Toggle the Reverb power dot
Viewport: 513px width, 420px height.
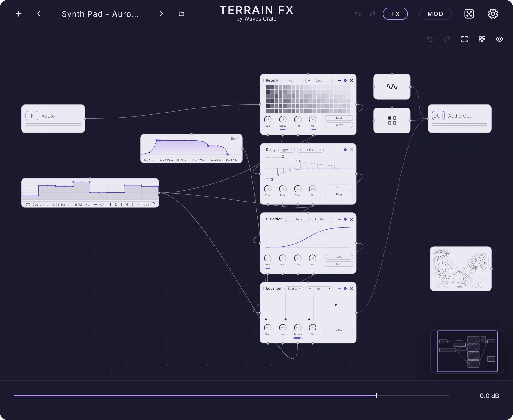(x=345, y=81)
